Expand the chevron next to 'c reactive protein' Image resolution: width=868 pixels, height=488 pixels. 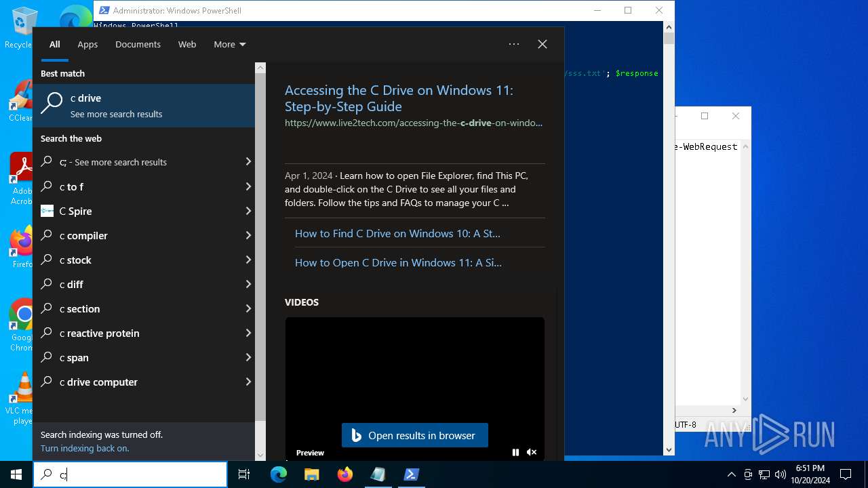(x=248, y=333)
